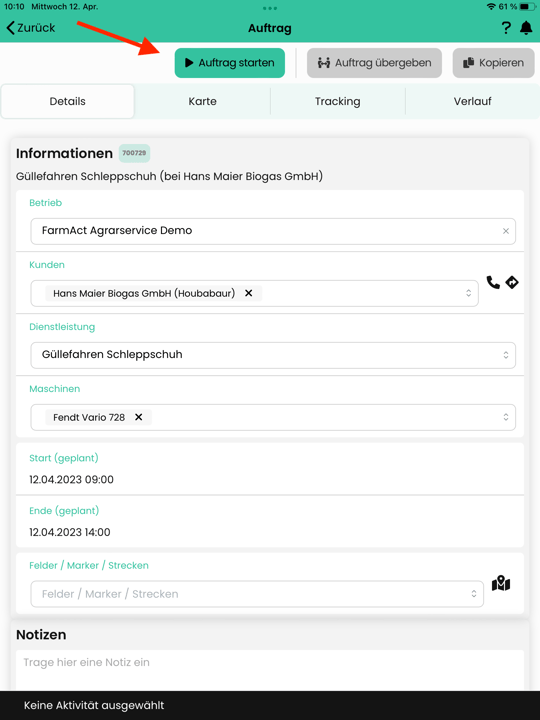This screenshot has width=540, height=720.
Task: Remove Hans Maier Biogas GmbH customer tag
Action: (248, 293)
